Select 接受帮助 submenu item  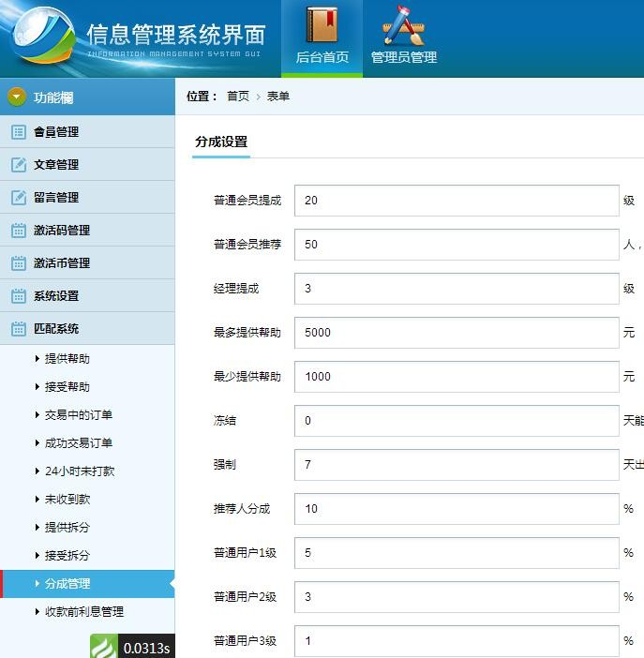pyautogui.click(x=67, y=386)
